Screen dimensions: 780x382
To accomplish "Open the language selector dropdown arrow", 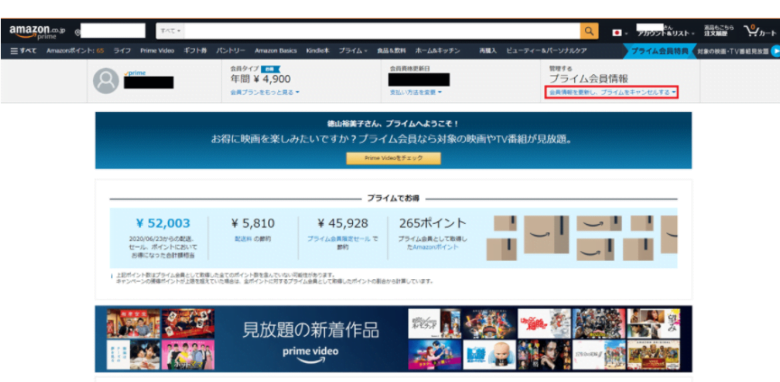I will [x=626, y=33].
